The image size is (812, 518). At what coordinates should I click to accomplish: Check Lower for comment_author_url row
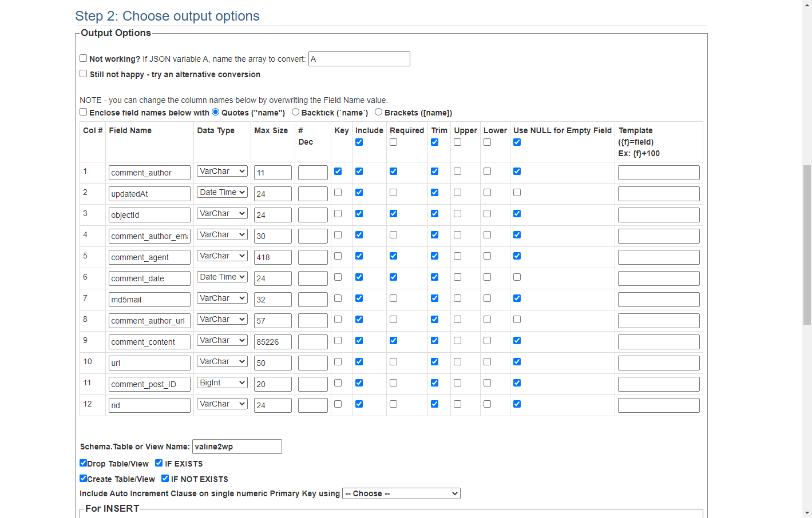(488, 320)
